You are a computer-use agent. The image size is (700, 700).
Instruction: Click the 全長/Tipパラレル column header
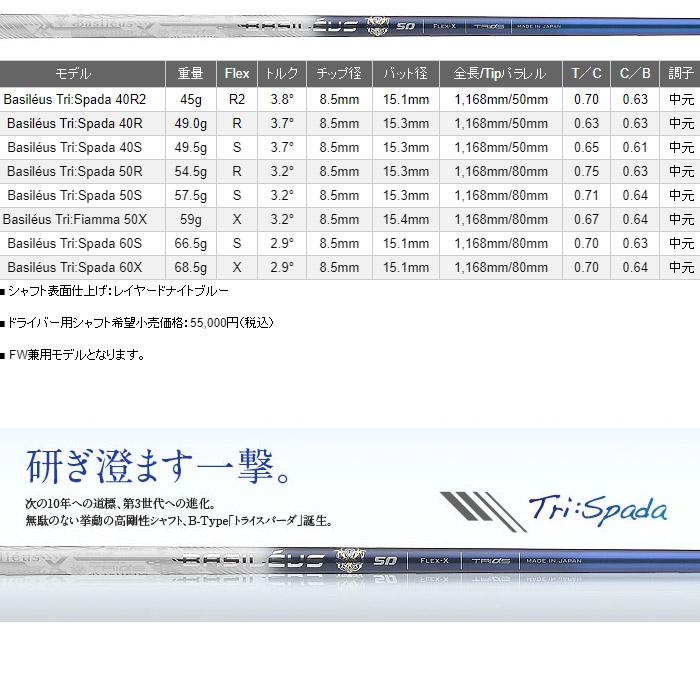tap(501, 74)
